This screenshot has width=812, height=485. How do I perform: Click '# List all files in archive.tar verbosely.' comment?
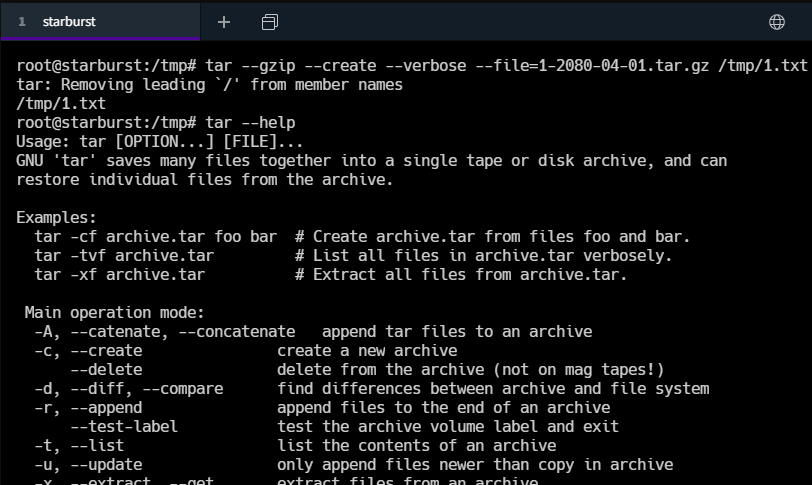click(x=484, y=256)
